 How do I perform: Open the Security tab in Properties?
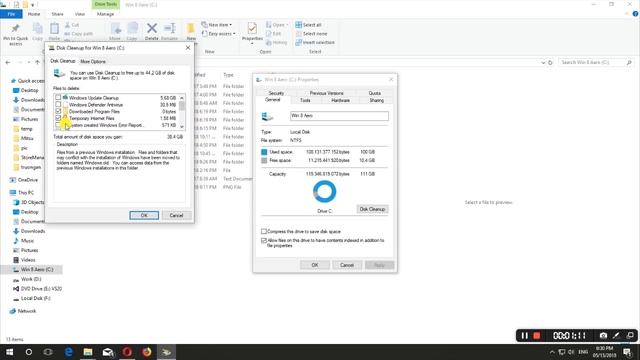(276, 93)
